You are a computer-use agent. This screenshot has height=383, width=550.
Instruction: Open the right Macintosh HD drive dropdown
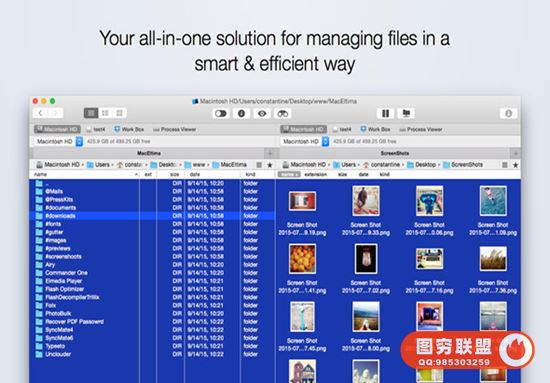tap(326, 141)
